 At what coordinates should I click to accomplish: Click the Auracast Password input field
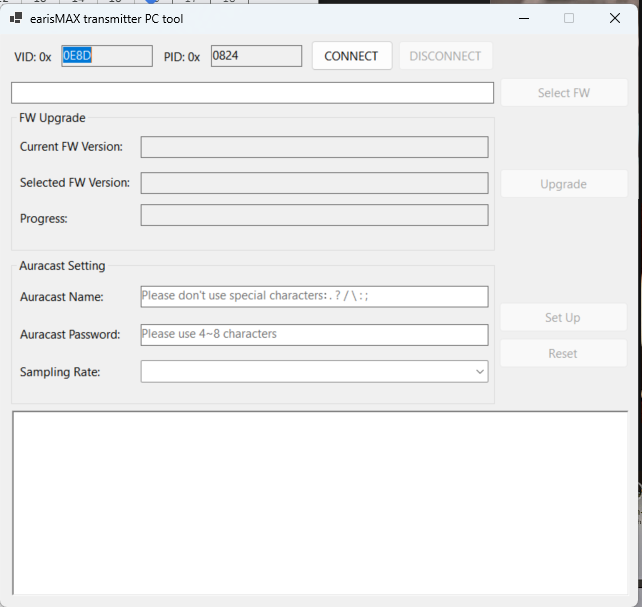tap(314, 335)
